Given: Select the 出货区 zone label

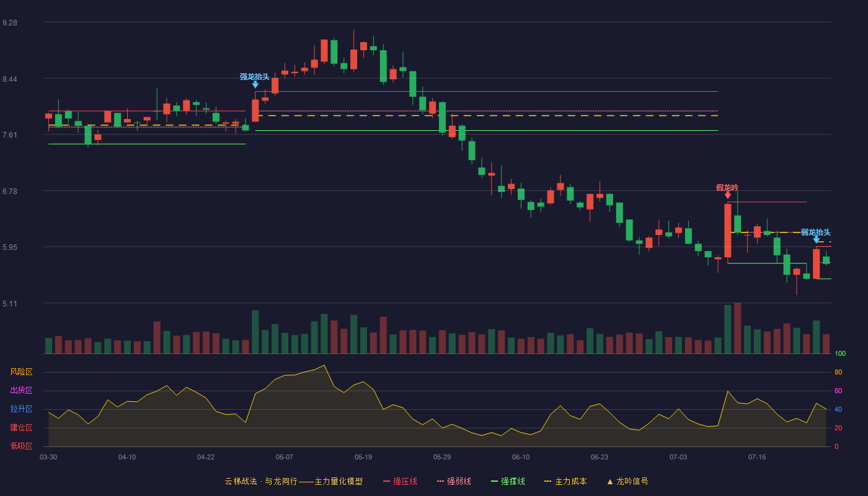Looking at the screenshot, I should pos(21,391).
